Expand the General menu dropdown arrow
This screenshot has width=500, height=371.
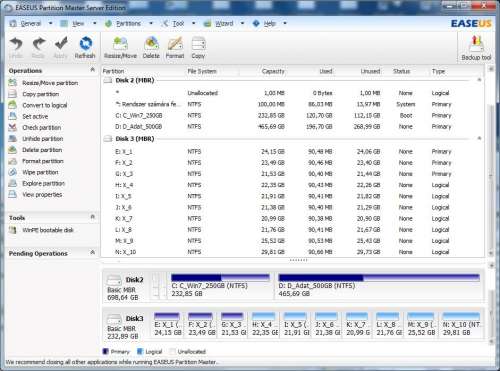(x=50, y=23)
